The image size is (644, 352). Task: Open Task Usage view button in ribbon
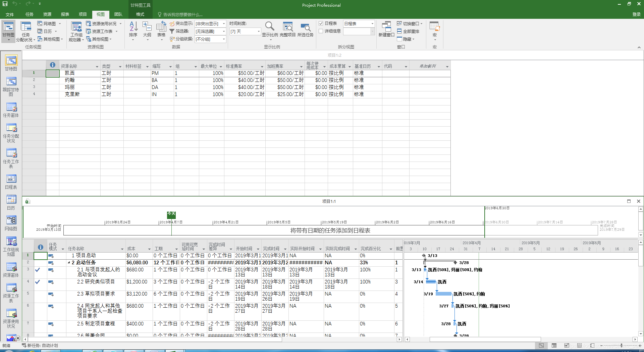pyautogui.click(x=25, y=31)
